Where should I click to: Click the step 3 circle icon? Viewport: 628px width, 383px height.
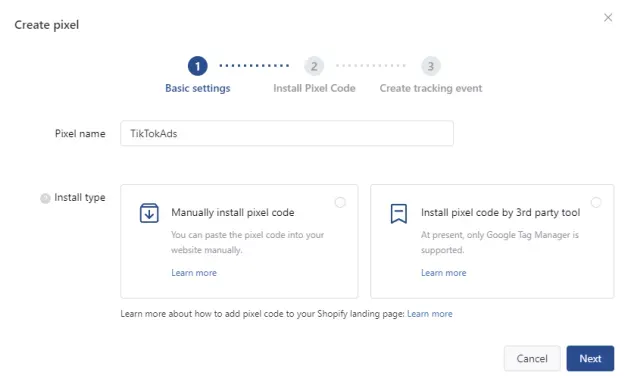click(431, 66)
